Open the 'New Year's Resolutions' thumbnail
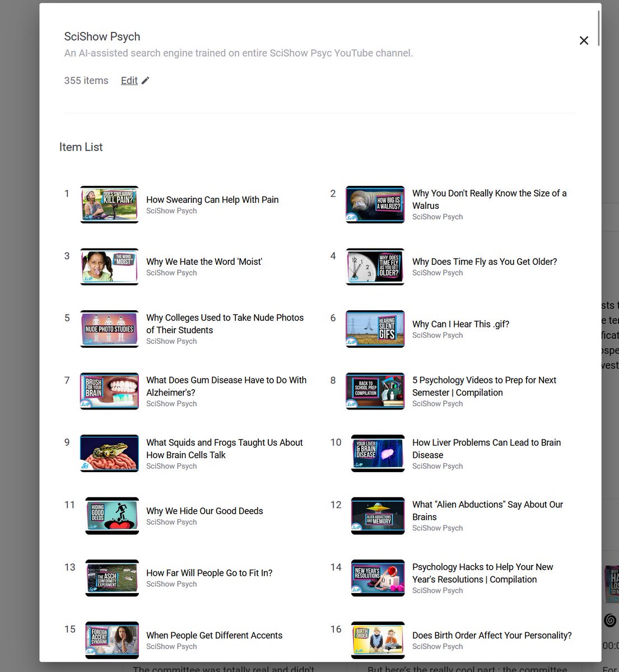The width and height of the screenshot is (619, 672). pyautogui.click(x=378, y=578)
